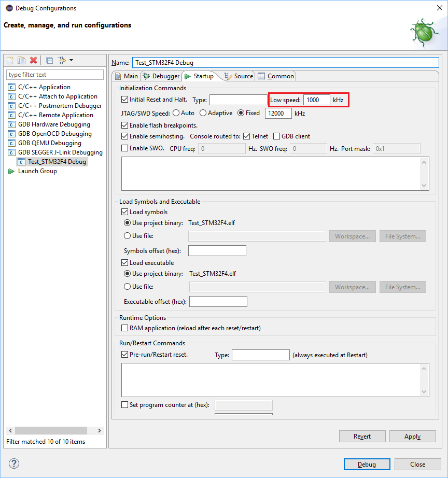448x478 pixels.
Task: Enable the SWO option
Action: 124,148
